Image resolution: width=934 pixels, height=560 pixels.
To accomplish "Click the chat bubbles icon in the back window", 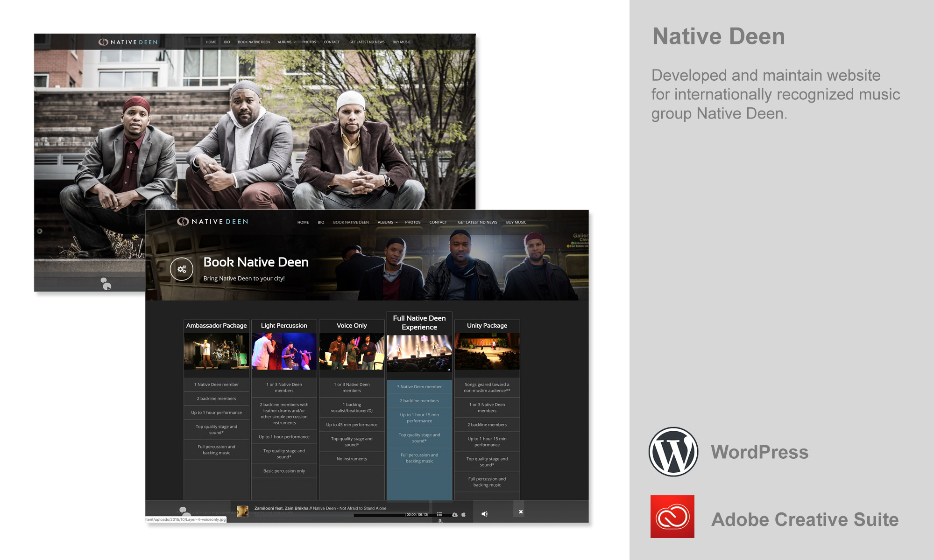I will tap(106, 283).
